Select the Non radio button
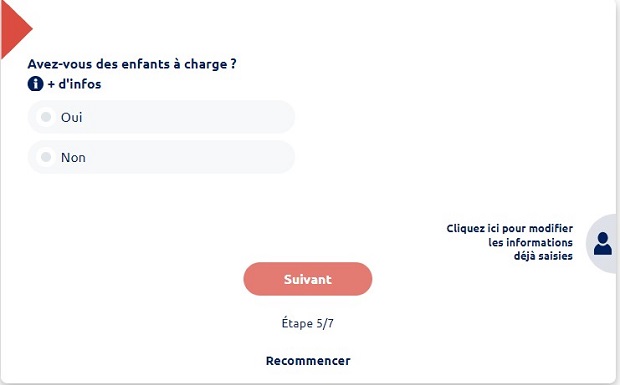 pyautogui.click(x=46, y=157)
